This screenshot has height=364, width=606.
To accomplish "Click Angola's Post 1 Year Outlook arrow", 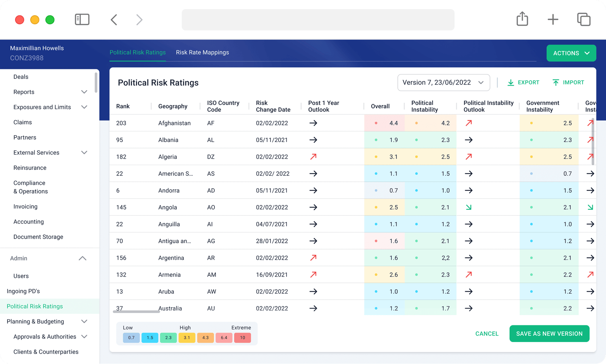I will pos(313,207).
